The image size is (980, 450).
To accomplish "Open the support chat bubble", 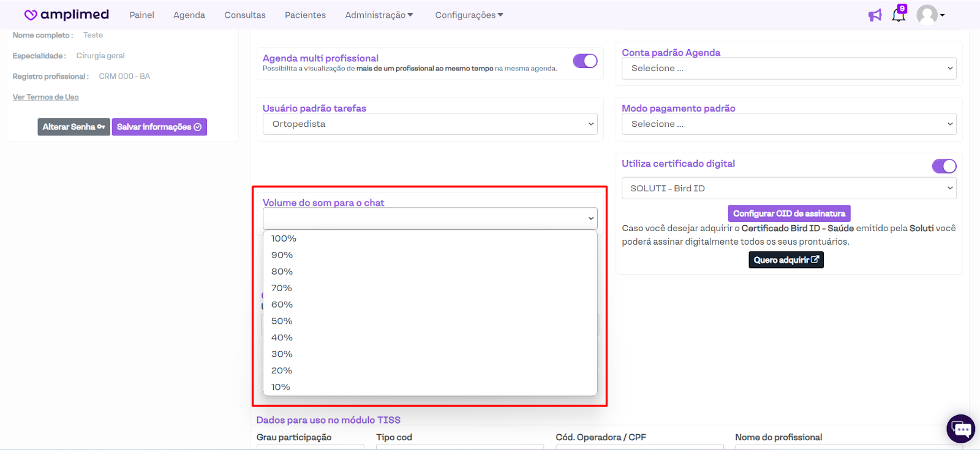I will (x=960, y=429).
